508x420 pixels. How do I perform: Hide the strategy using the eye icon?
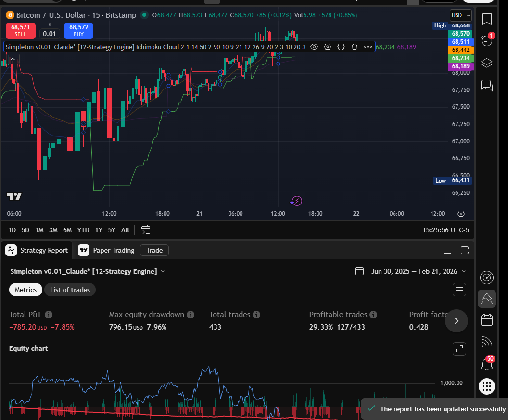point(314,47)
